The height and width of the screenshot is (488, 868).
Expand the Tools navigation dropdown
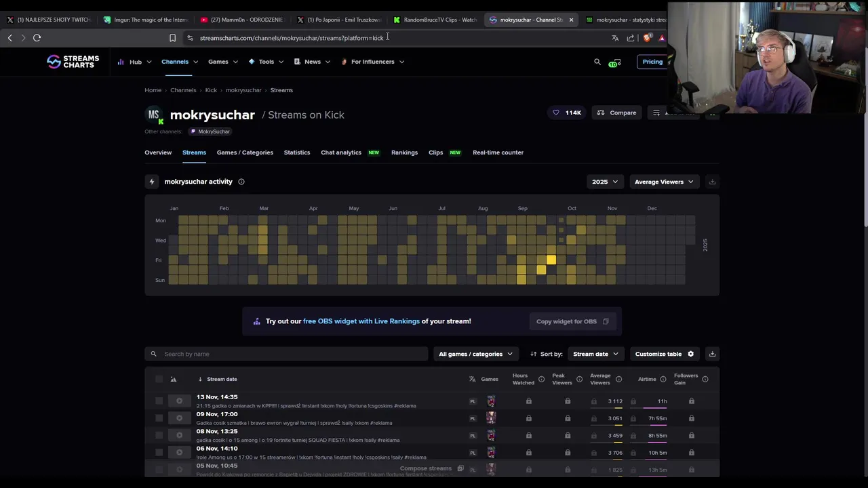267,62
